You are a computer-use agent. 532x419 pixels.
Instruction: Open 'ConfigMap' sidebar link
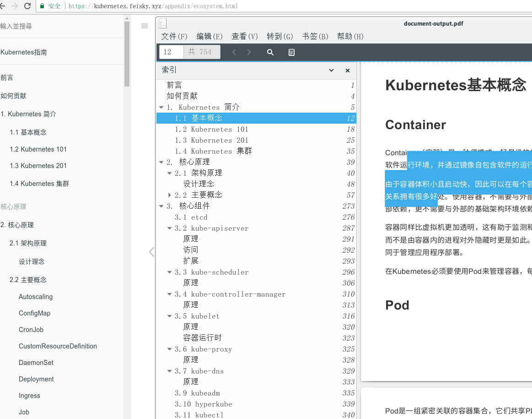tap(35, 313)
